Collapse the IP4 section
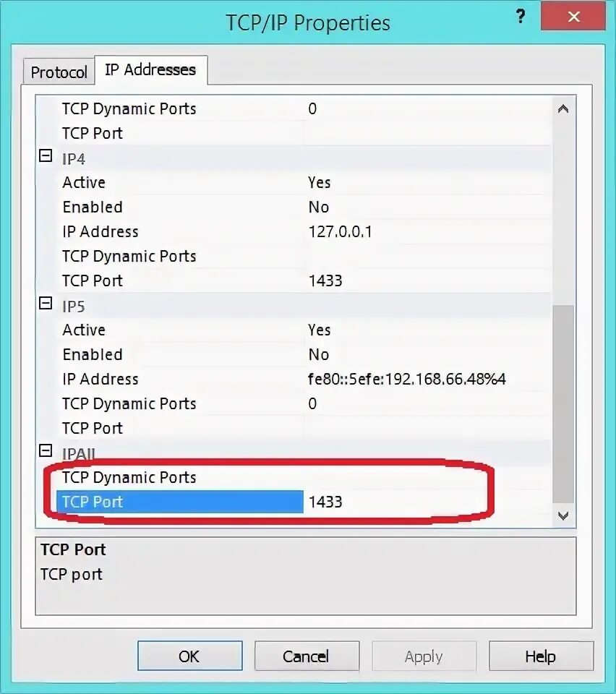The image size is (616, 694). pyautogui.click(x=45, y=155)
